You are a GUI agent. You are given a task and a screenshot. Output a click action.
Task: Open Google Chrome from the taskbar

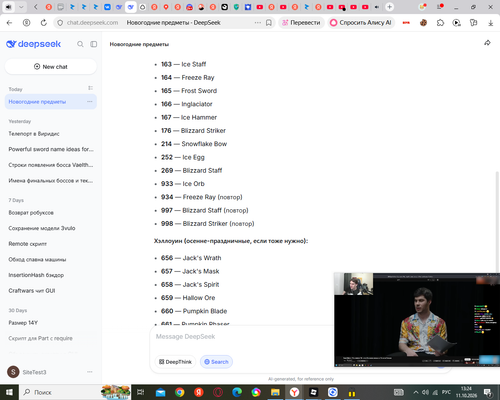pyautogui.click(x=180, y=392)
